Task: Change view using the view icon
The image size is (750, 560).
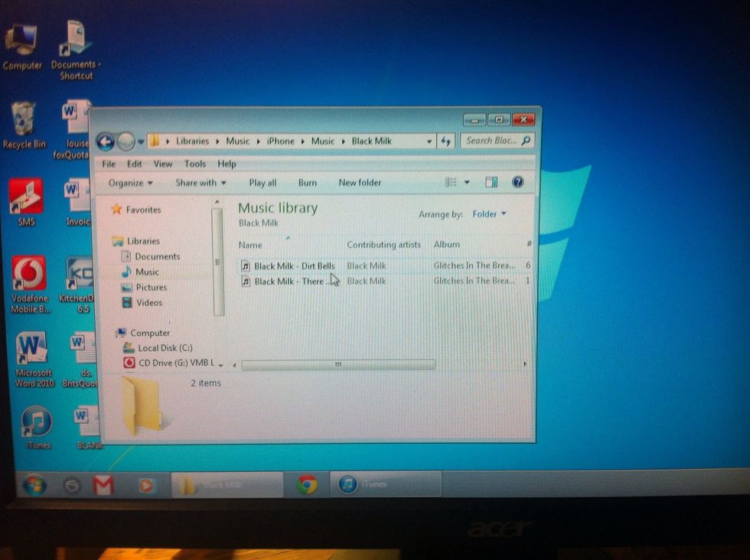Action: pyautogui.click(x=451, y=182)
